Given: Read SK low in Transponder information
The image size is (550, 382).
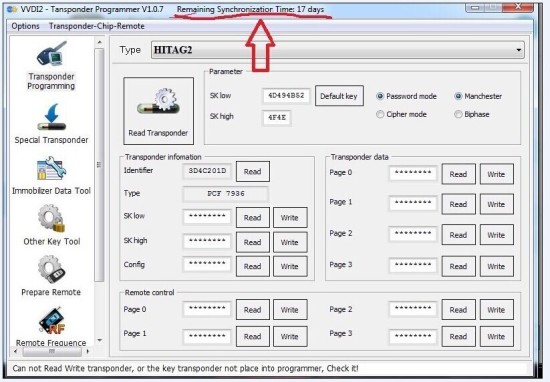Looking at the screenshot, I should click(253, 217).
